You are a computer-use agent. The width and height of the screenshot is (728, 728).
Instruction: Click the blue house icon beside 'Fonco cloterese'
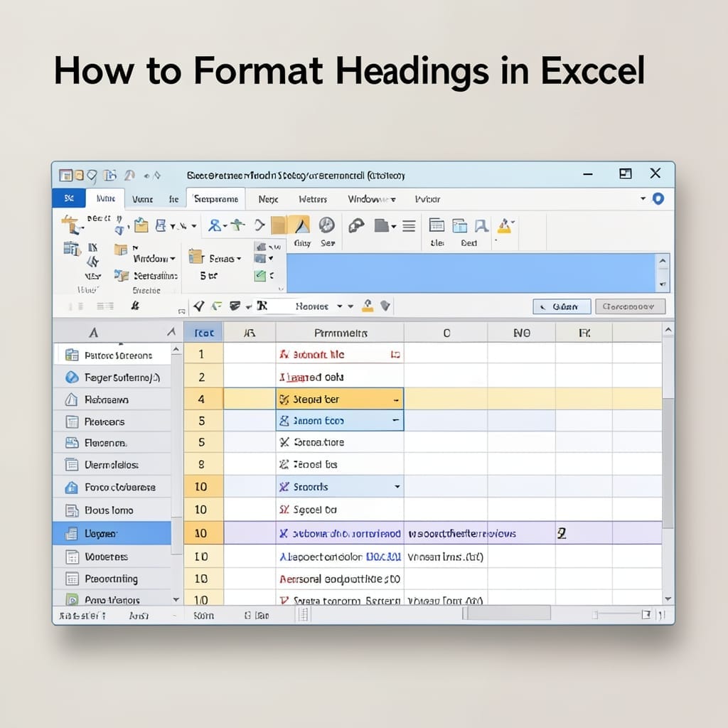(x=72, y=487)
